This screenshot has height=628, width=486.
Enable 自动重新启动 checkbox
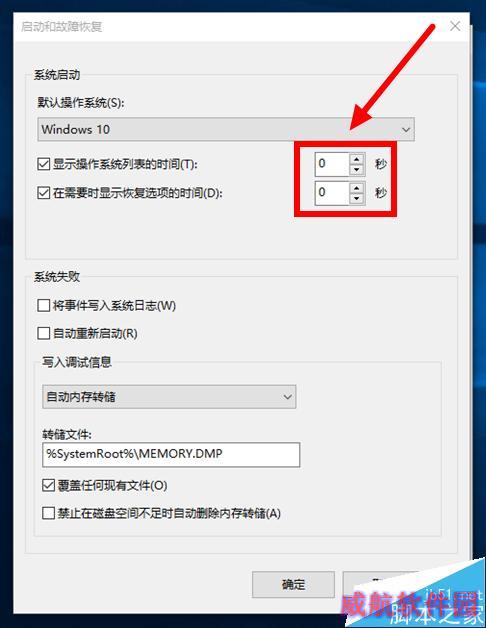tap(43, 333)
